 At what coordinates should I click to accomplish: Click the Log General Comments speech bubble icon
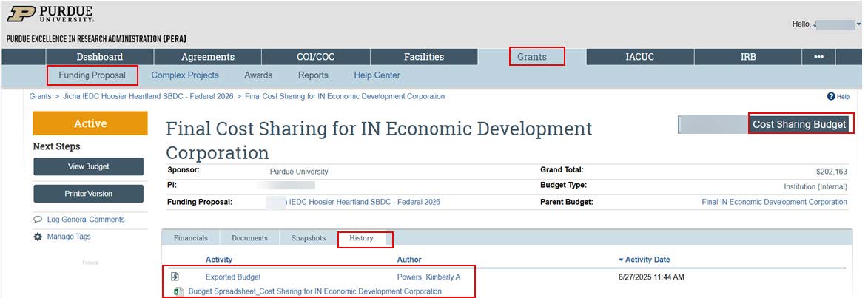38,220
